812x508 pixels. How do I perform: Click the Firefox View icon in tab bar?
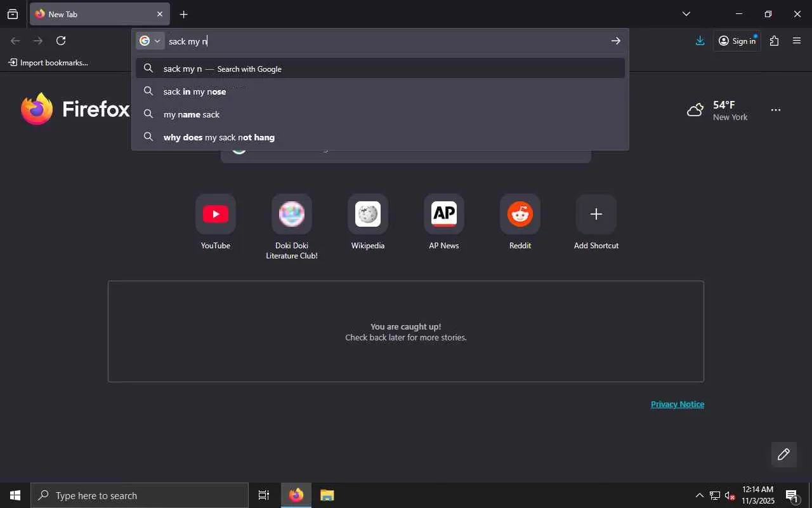(13, 14)
